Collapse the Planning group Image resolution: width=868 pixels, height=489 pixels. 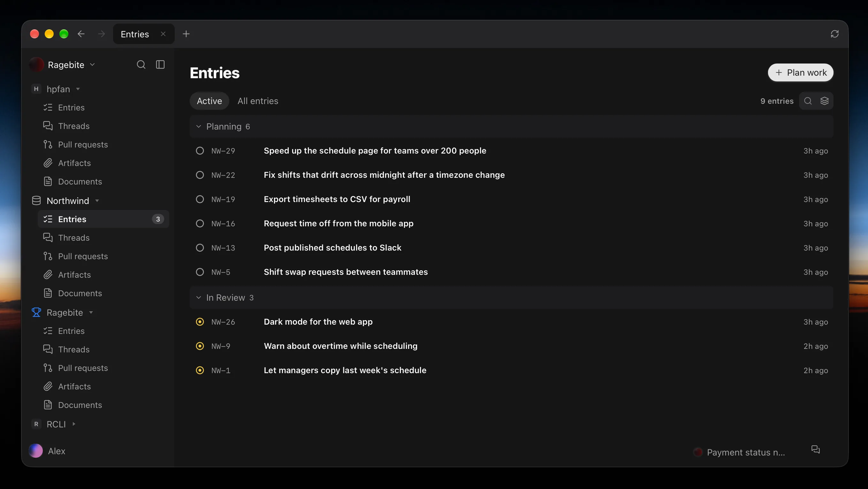(198, 127)
